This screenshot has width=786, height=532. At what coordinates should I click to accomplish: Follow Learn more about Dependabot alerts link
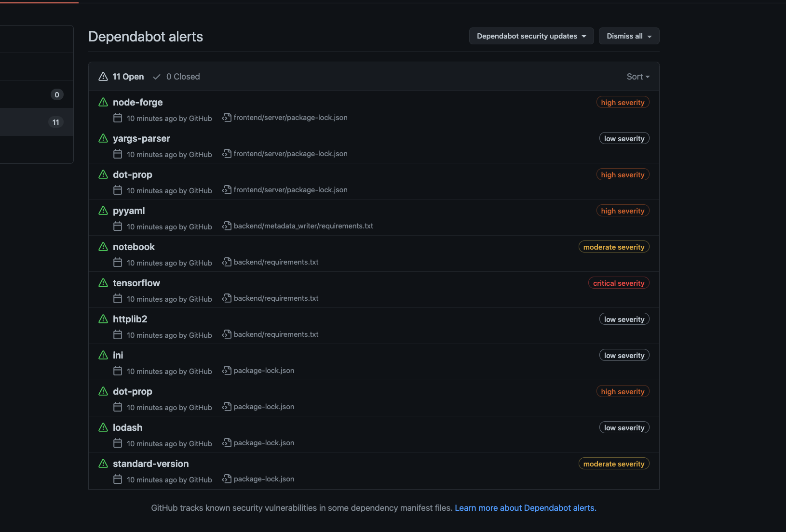click(526, 508)
